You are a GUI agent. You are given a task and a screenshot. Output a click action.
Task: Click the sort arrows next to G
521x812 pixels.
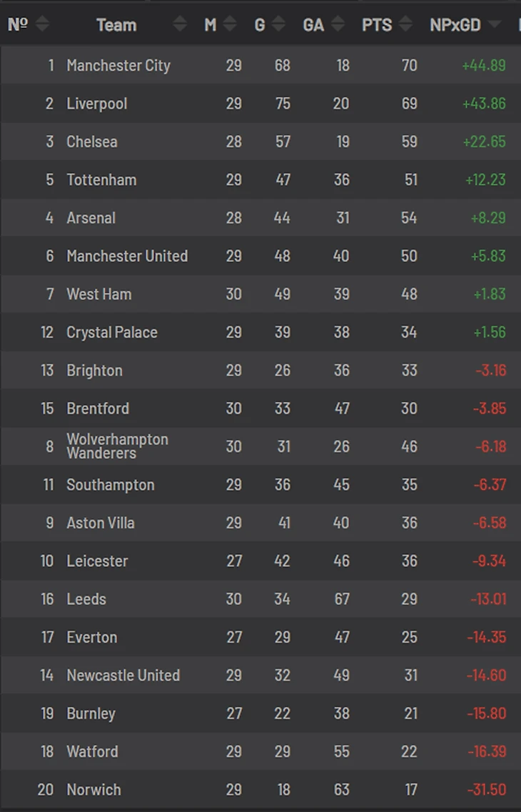(x=278, y=25)
